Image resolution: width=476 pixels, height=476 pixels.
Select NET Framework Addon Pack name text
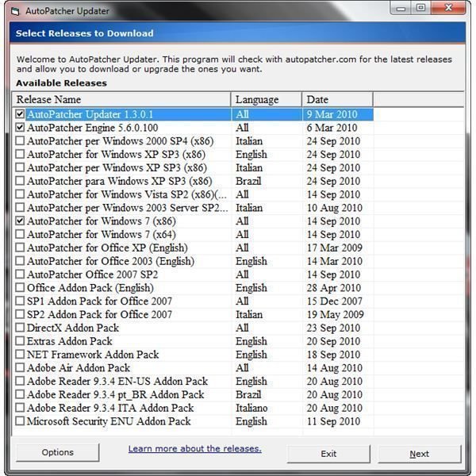tap(93, 355)
